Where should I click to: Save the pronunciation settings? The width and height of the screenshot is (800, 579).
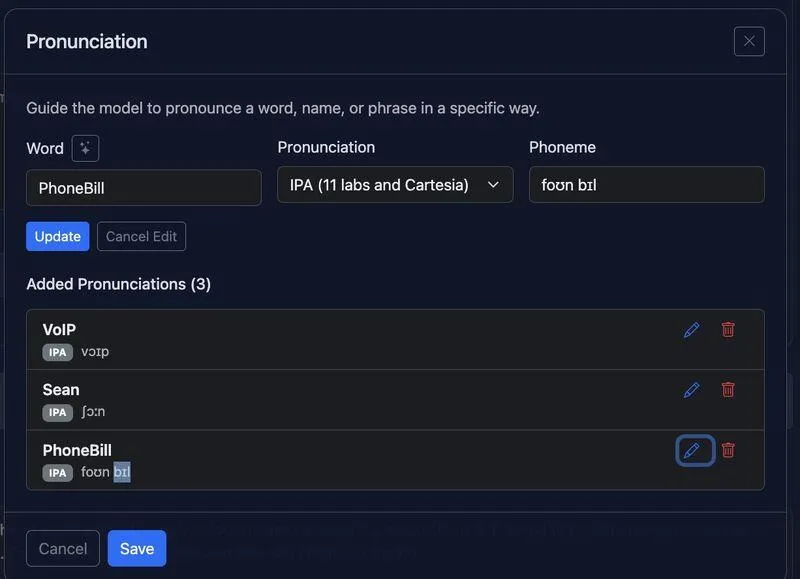pos(137,548)
